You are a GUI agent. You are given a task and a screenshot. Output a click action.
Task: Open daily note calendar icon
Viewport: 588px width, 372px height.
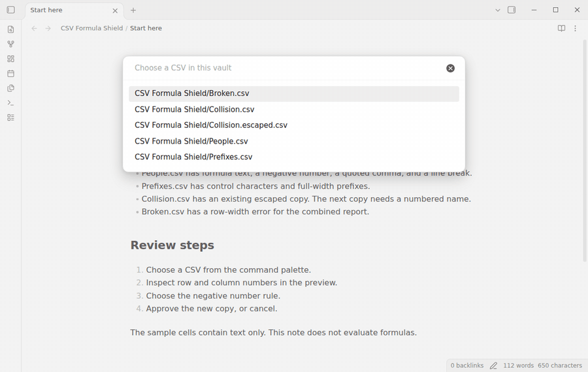pos(11,74)
